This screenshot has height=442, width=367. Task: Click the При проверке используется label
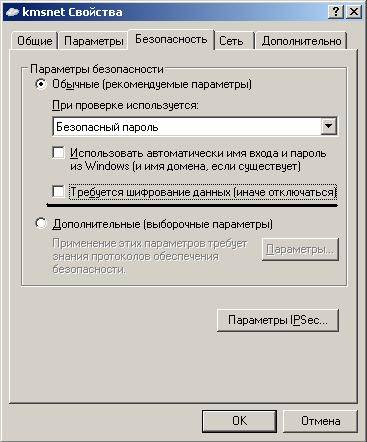click(125, 105)
